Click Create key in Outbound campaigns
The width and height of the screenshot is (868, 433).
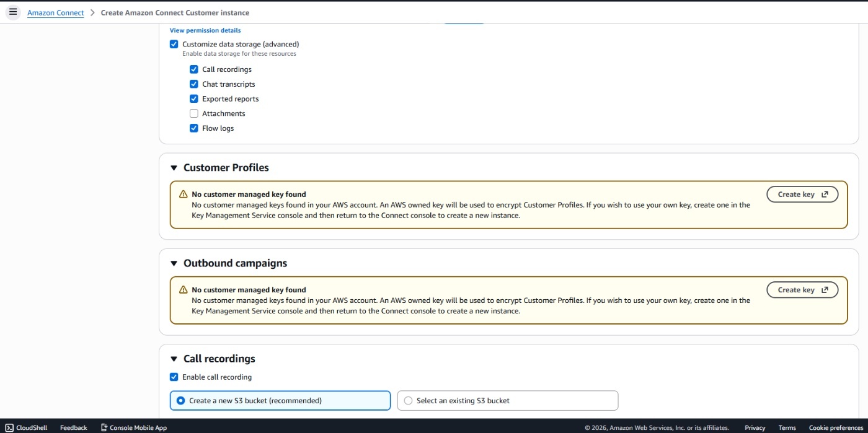click(x=802, y=290)
